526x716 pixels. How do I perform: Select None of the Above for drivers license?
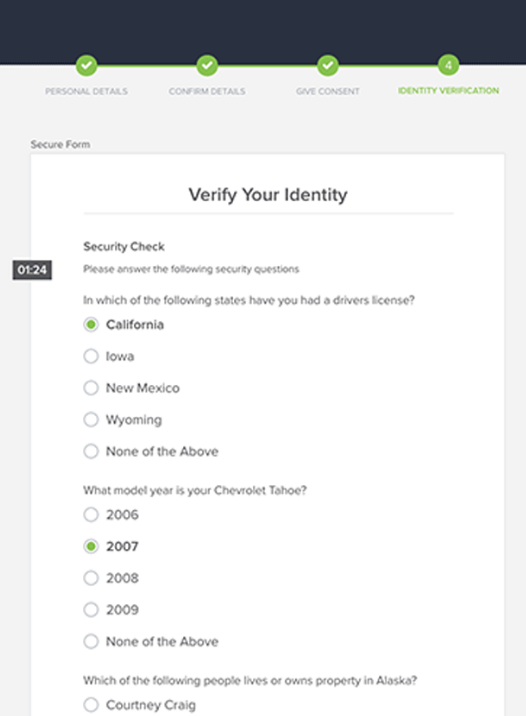91,451
